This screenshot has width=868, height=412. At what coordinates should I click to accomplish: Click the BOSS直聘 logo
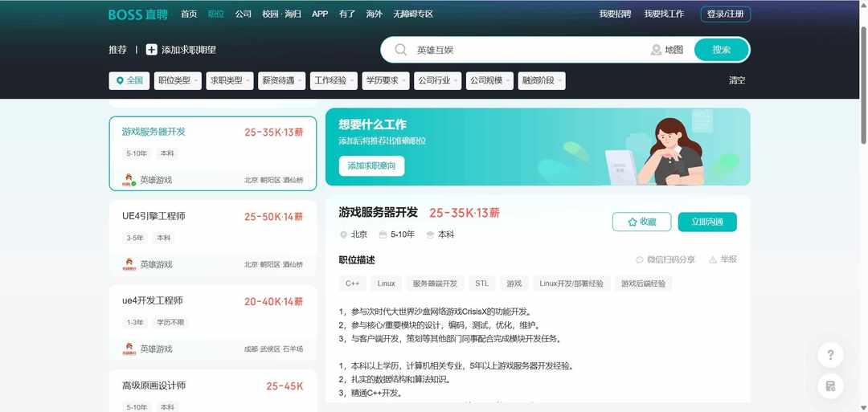click(138, 14)
